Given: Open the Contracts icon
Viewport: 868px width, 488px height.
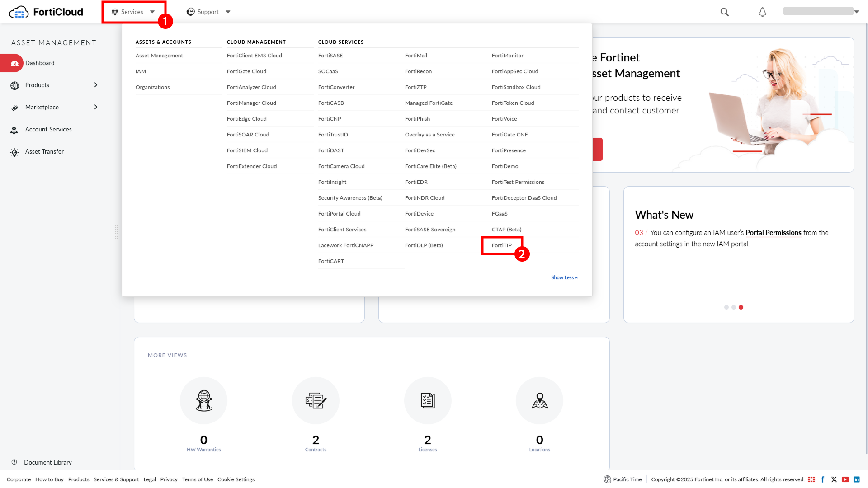Looking at the screenshot, I should click(x=316, y=400).
